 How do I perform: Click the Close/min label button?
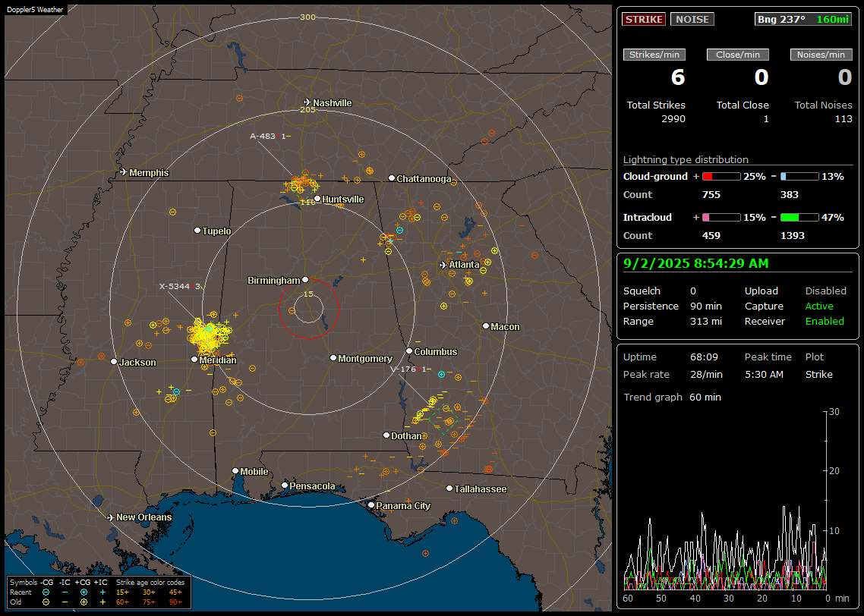coord(738,55)
